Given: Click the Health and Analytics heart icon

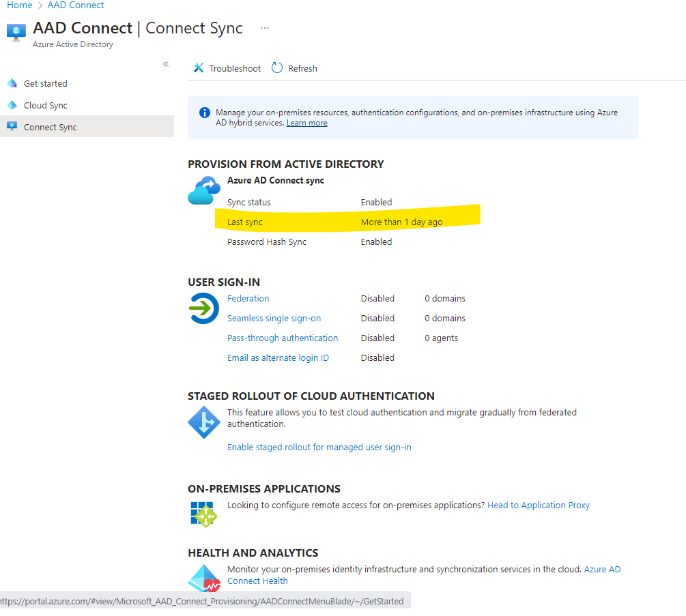Looking at the screenshot, I should [x=204, y=578].
